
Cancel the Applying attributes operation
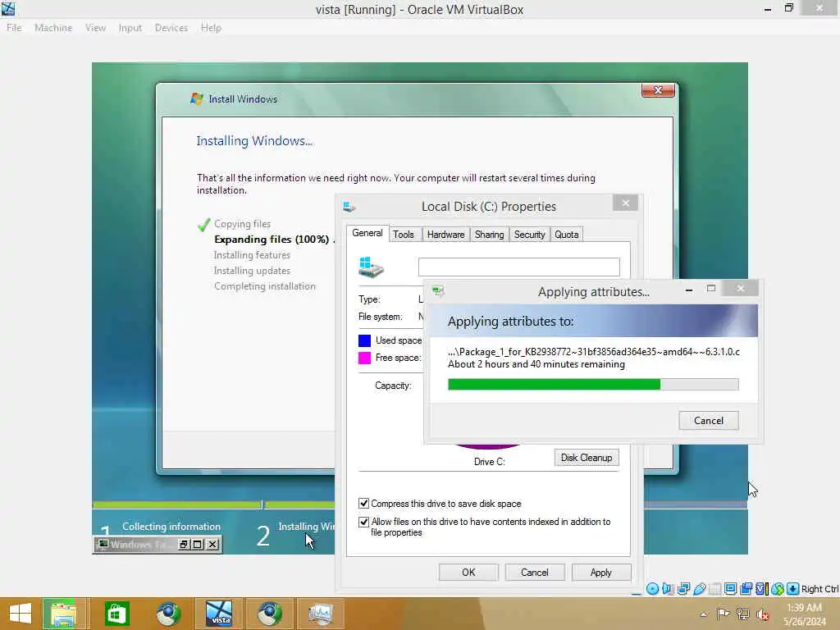[708, 421]
